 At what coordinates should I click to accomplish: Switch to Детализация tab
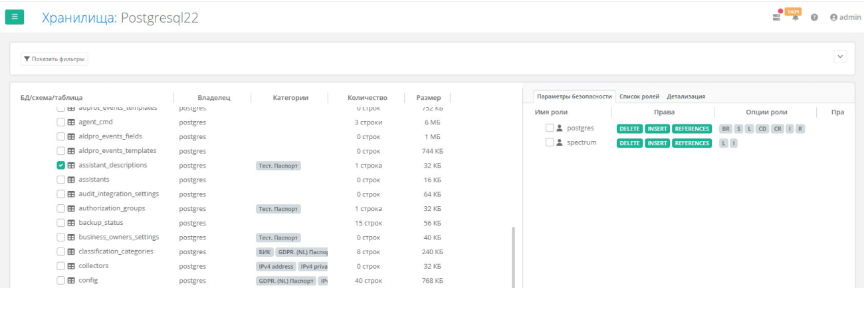(x=686, y=96)
